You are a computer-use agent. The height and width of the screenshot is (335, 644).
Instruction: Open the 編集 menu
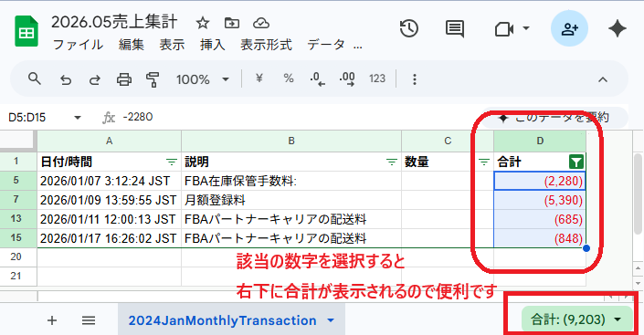click(x=132, y=45)
